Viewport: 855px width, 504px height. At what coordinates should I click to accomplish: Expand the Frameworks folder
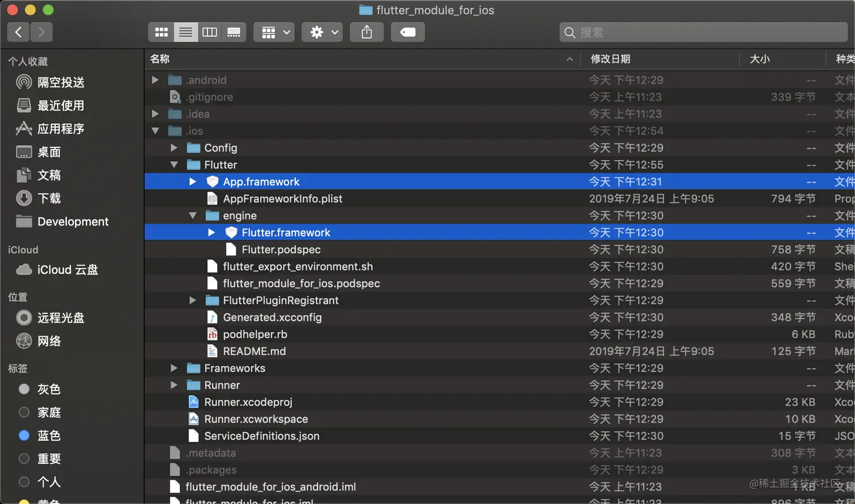tap(174, 368)
